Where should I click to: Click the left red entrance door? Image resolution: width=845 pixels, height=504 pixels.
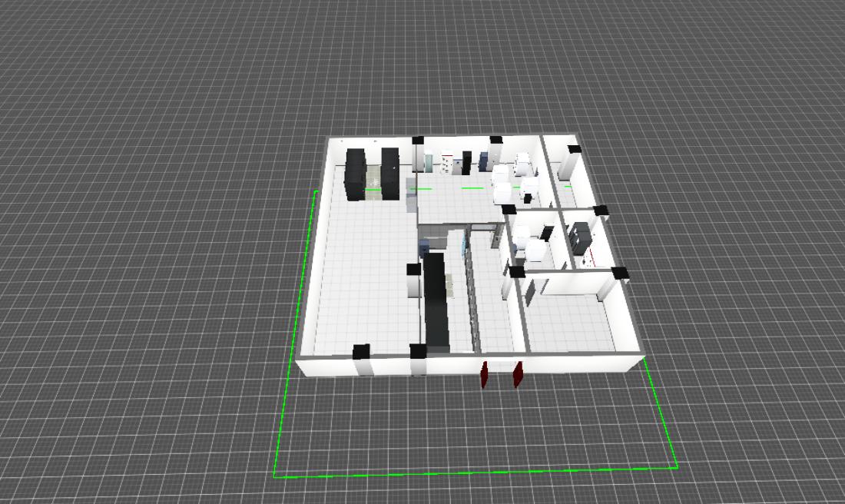click(x=485, y=374)
